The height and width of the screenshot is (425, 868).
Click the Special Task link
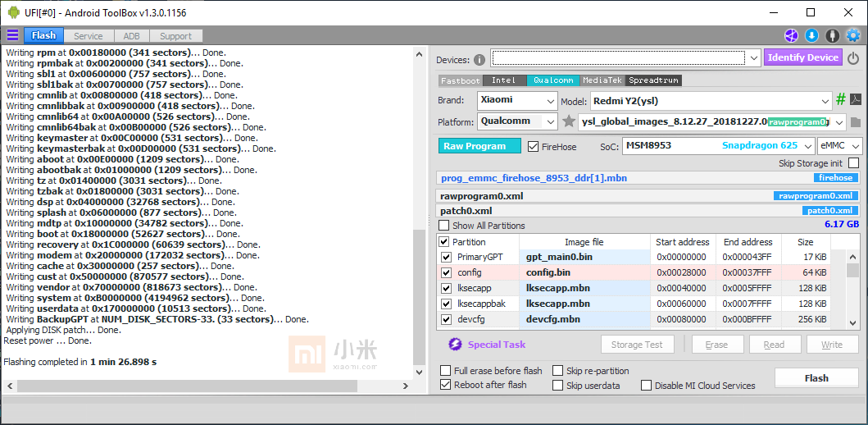click(497, 344)
